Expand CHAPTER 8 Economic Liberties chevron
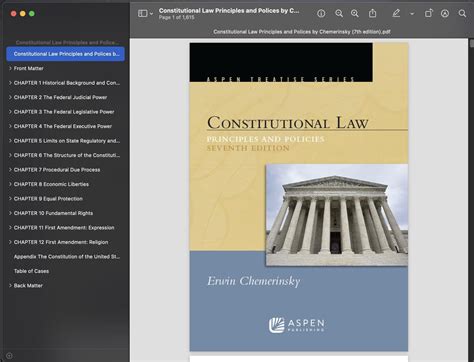 [x=10, y=184]
